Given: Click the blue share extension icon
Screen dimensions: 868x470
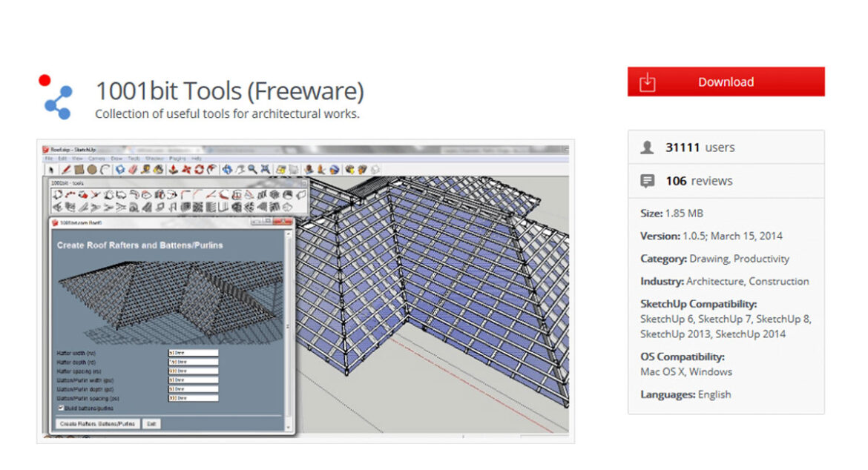Looking at the screenshot, I should pos(58,102).
